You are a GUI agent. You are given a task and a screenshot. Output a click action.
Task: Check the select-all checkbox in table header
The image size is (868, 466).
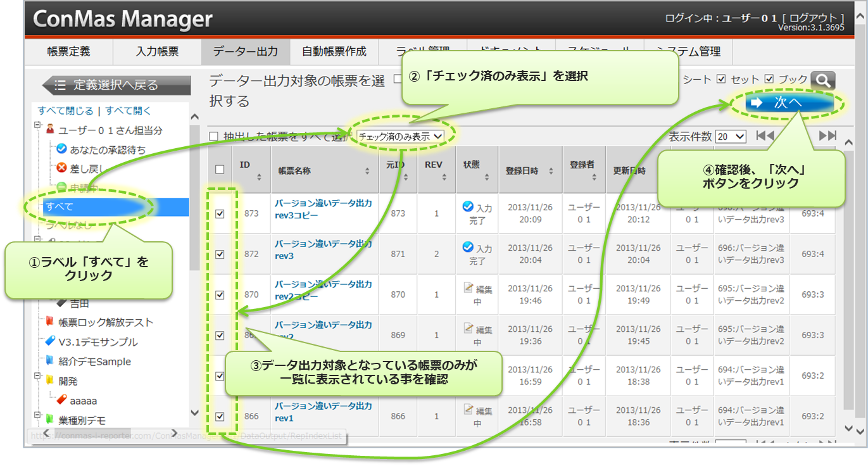click(x=220, y=169)
